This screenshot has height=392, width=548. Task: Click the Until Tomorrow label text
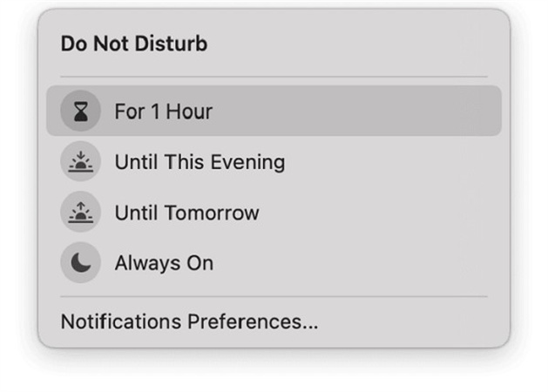pos(186,213)
